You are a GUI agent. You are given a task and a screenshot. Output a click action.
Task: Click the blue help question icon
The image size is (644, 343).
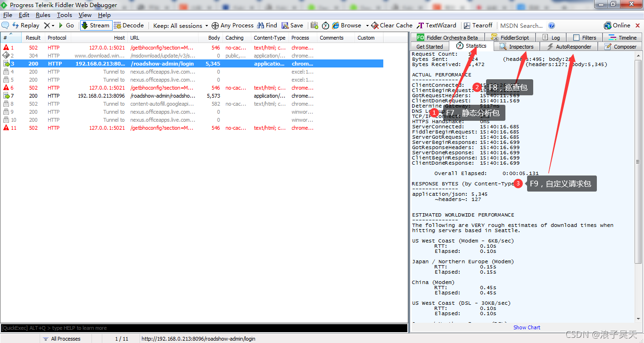[552, 25]
